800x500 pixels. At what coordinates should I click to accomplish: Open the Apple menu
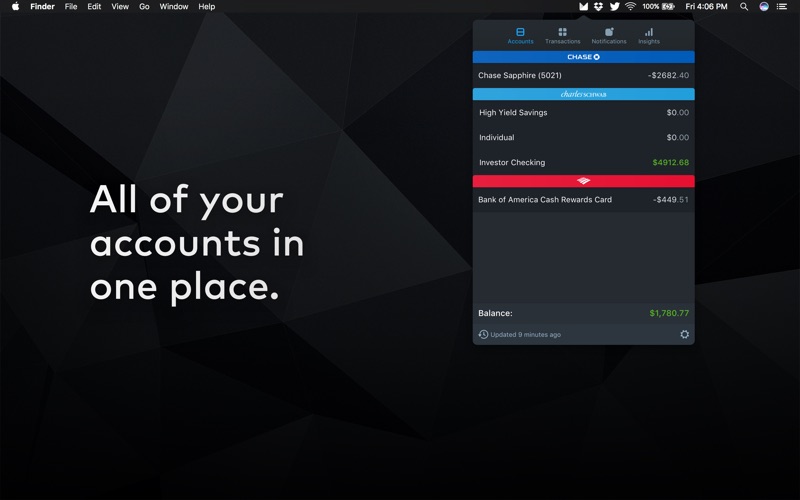[15, 7]
